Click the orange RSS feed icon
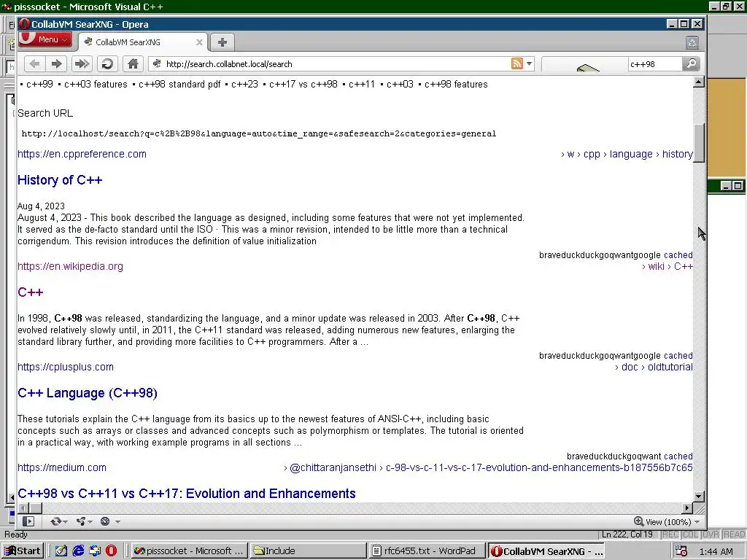Viewport: 747px width, 560px height. [x=517, y=63]
